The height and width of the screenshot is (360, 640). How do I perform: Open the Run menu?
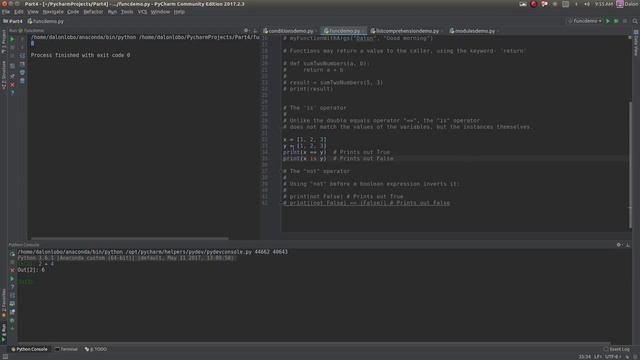tap(112, 12)
